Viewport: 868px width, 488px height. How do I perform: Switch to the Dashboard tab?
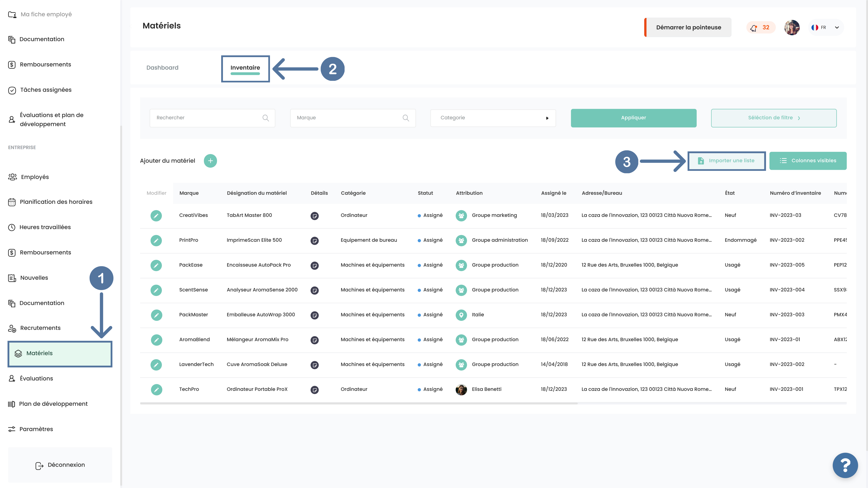[162, 68]
